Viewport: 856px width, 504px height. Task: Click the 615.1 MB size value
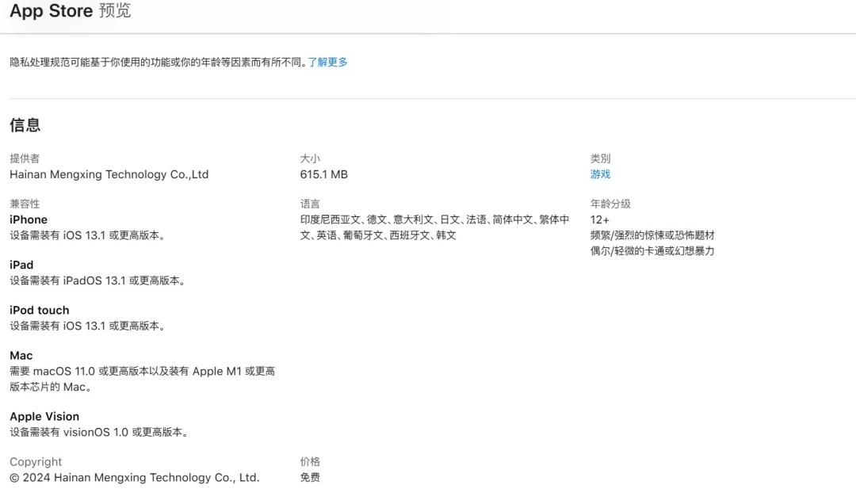pyautogui.click(x=323, y=174)
